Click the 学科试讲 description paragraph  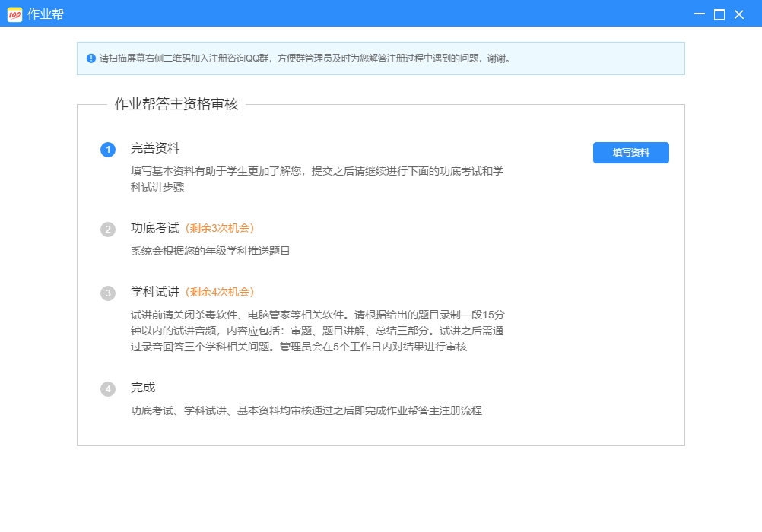click(317, 331)
